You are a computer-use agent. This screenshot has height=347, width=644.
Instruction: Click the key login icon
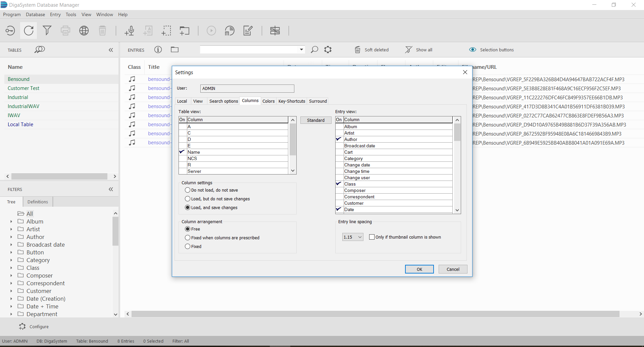[10, 31]
